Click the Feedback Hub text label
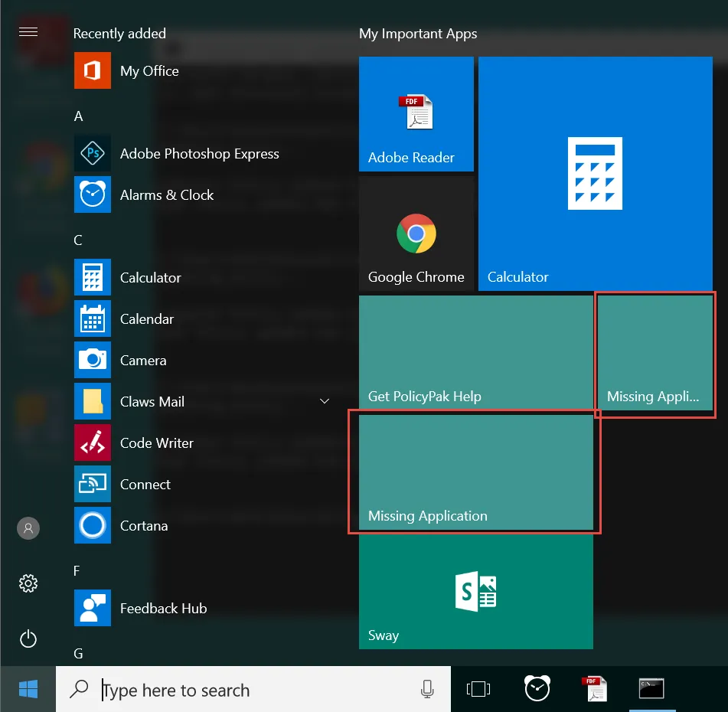This screenshot has height=712, width=728. tap(163, 609)
